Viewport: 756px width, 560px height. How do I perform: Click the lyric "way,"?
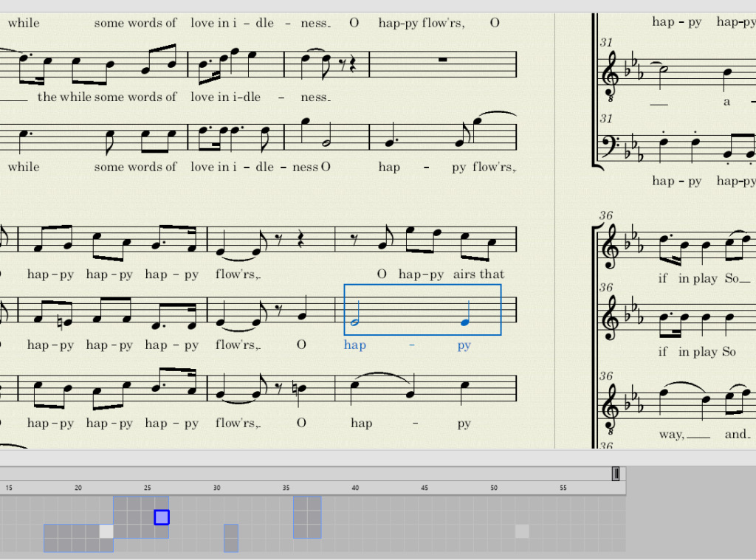[x=672, y=435]
